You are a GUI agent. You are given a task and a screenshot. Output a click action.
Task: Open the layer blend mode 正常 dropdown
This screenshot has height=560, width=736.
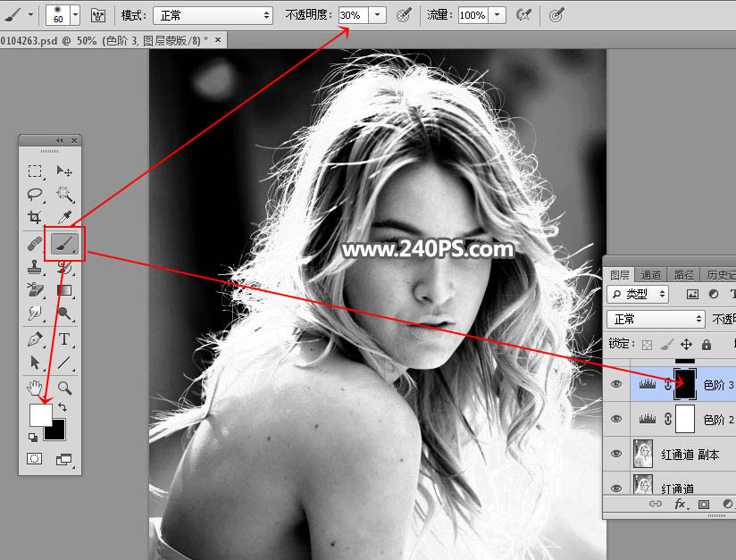coord(655,319)
